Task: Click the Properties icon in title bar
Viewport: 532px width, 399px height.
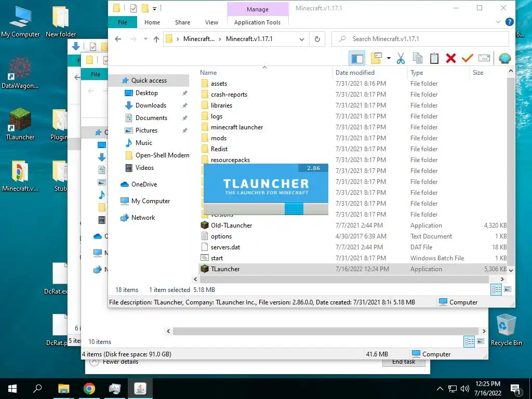Action: 134,8
